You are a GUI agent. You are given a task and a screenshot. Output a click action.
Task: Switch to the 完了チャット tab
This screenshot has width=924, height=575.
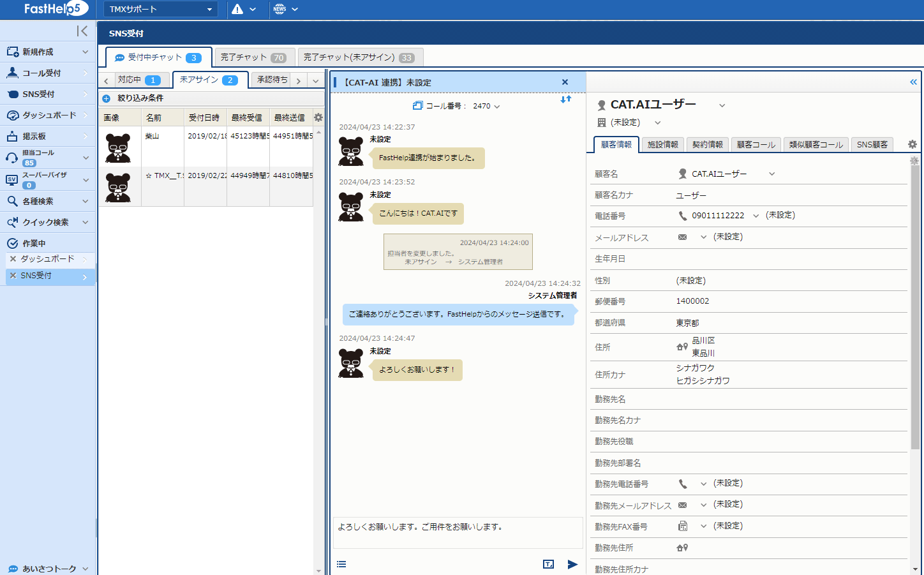(x=254, y=57)
